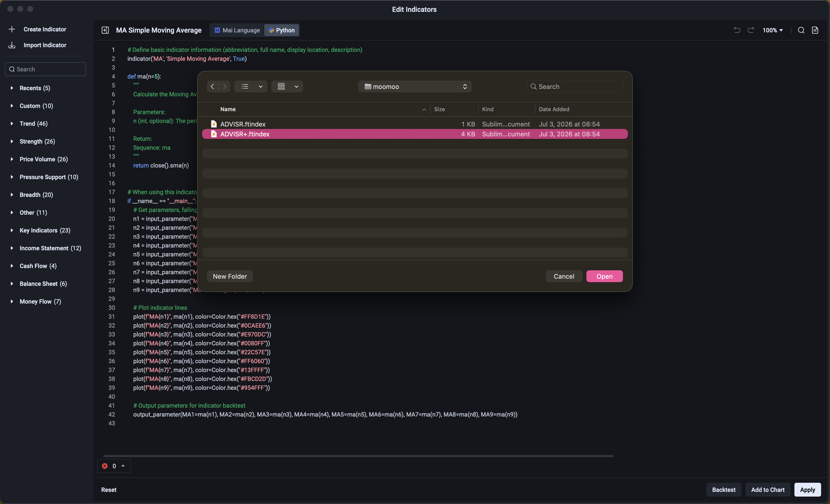
Task: Click the '#FF8D1E' color hex on line 31
Action: pos(253,317)
